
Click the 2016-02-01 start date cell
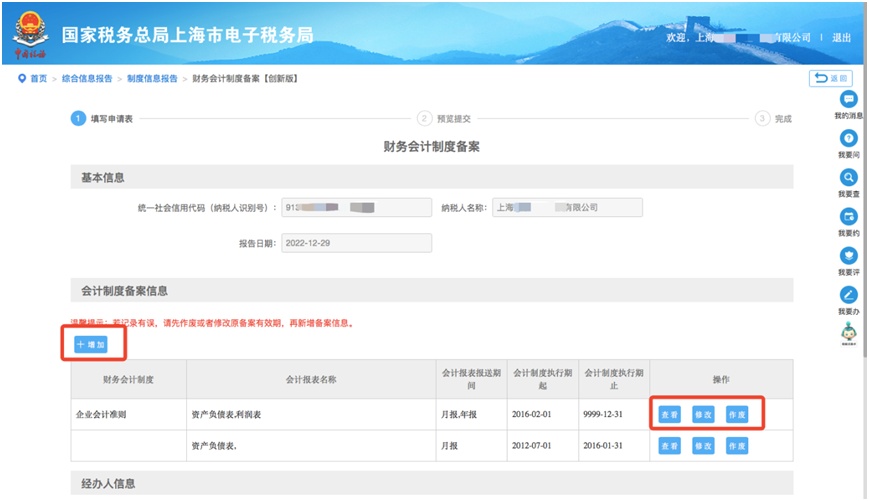pyautogui.click(x=543, y=415)
